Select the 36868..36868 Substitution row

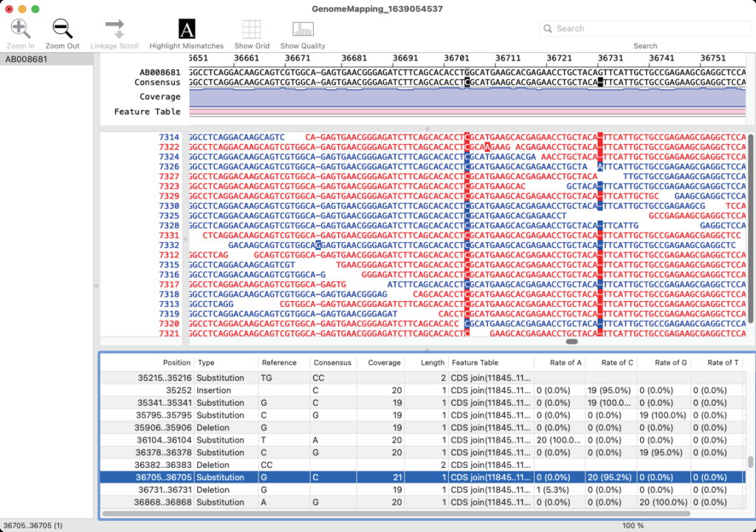[x=422, y=502]
